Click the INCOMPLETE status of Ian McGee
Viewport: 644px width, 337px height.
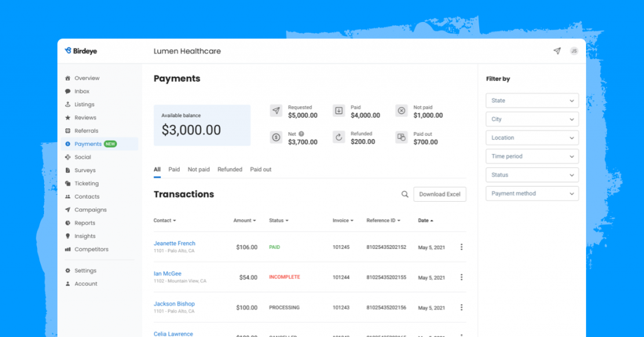[x=285, y=277]
